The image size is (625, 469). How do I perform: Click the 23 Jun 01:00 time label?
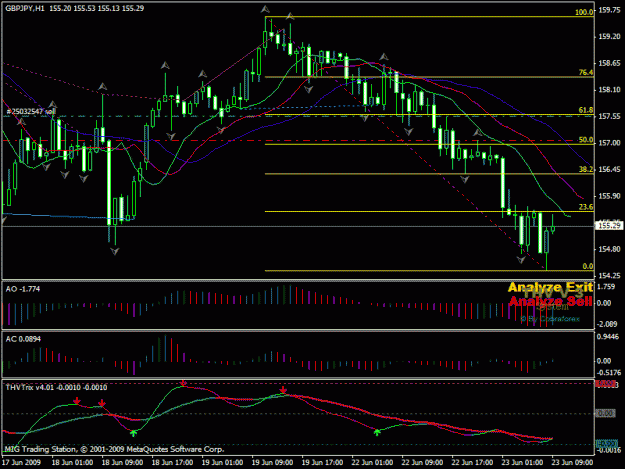(522, 463)
